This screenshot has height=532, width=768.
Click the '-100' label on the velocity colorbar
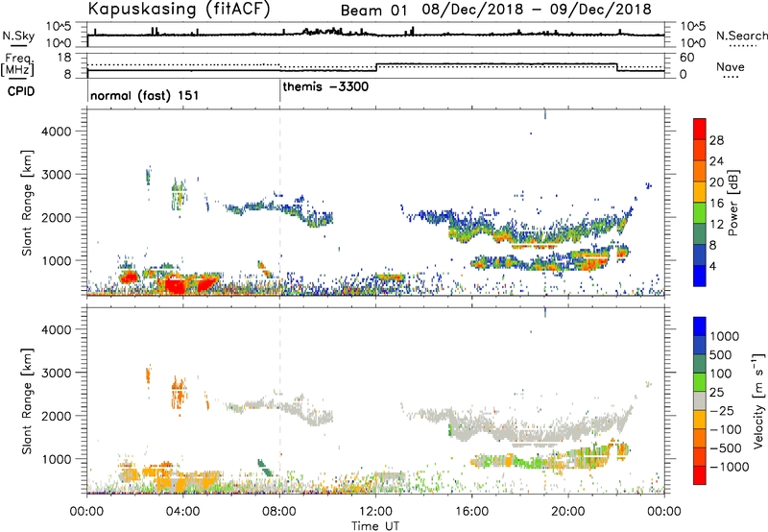click(725, 429)
